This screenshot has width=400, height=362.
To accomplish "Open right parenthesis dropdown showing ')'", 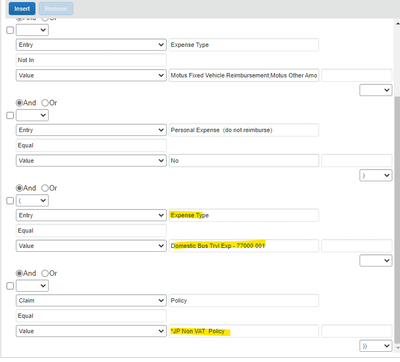I will coord(376,175).
